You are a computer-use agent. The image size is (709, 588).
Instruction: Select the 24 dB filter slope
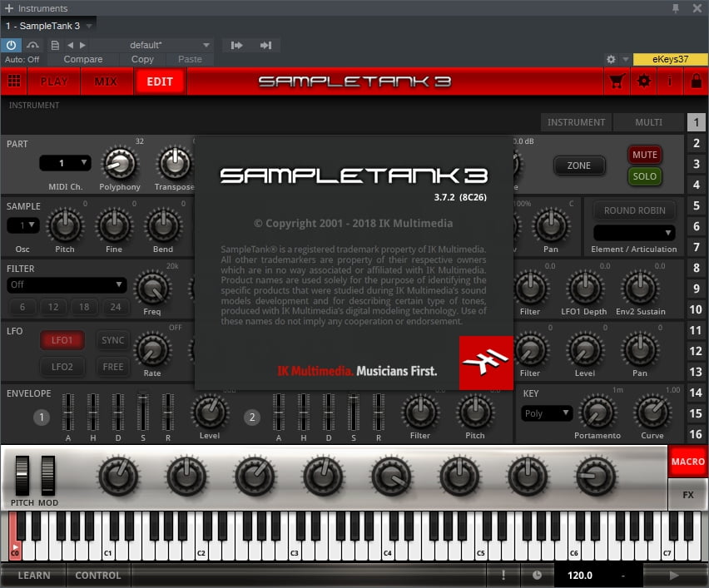point(116,308)
